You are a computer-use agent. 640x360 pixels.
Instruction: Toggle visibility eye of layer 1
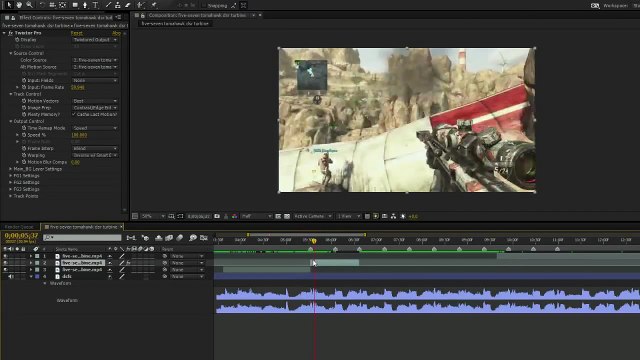point(5,256)
